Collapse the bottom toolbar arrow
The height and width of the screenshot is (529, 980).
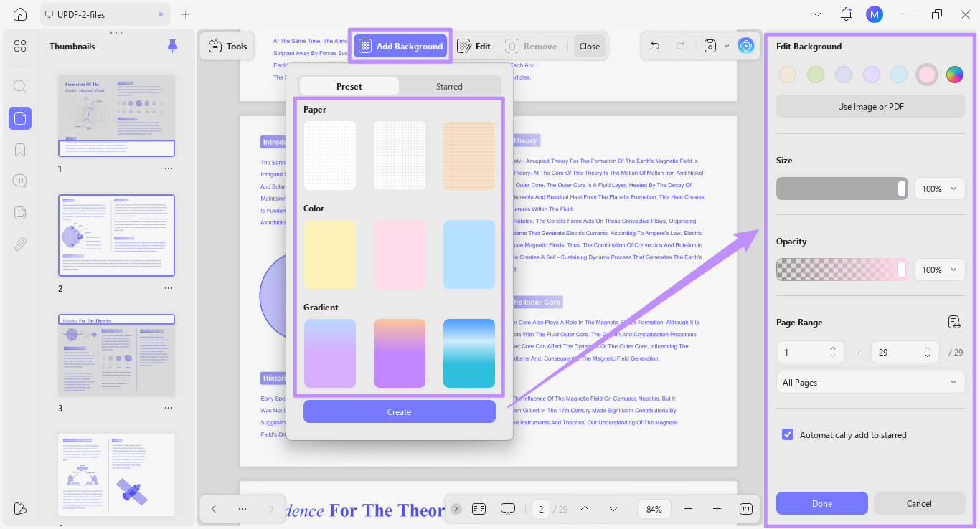[456, 509]
